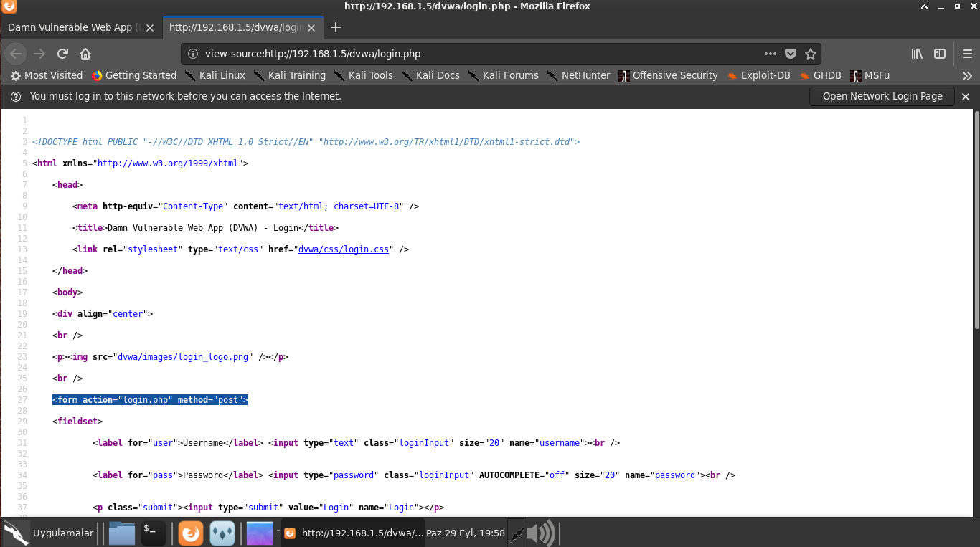Viewport: 980px width, 547px height.
Task: Open the Firefox hamburger menu
Action: pos(967,54)
